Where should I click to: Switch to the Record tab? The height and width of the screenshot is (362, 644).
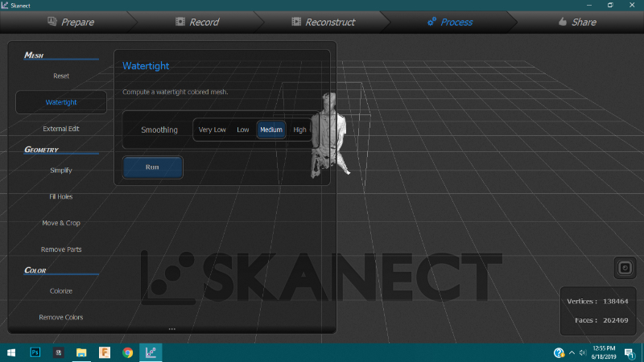click(197, 23)
